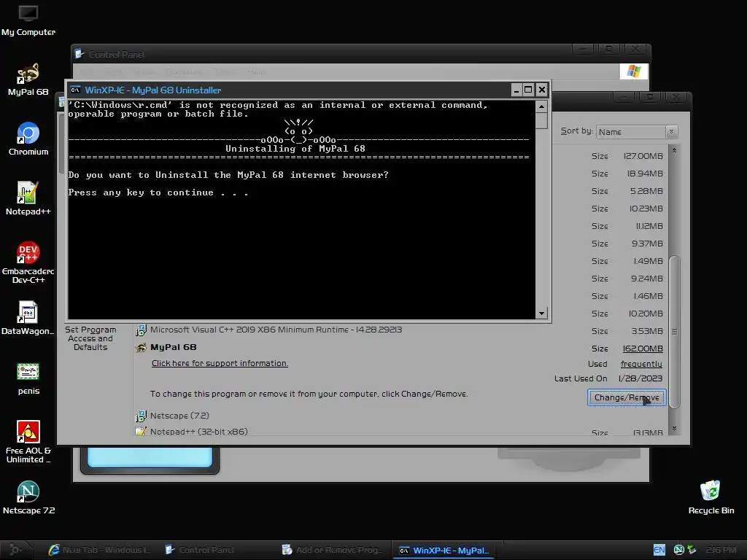Click the Change/Remove button for MyPal 68
The height and width of the screenshot is (560, 747).
(627, 397)
